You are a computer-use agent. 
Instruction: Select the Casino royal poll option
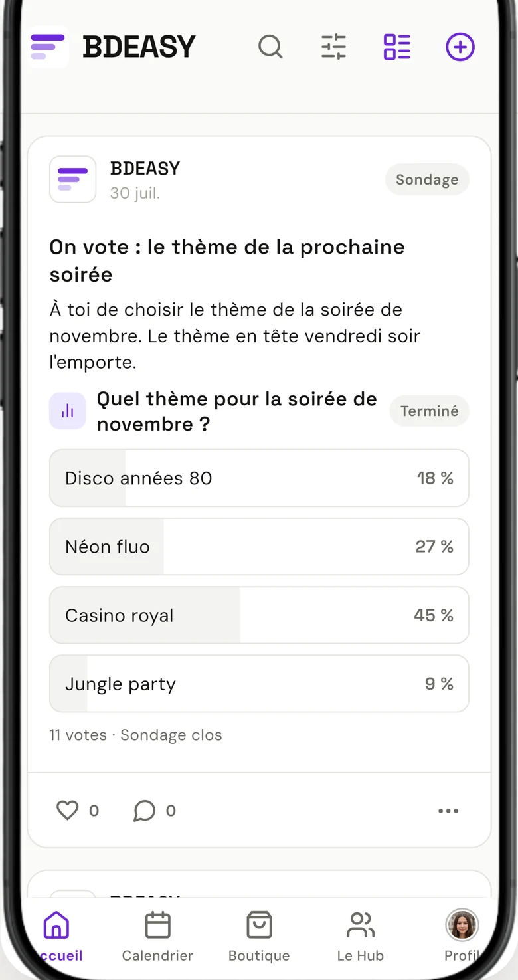[259, 615]
